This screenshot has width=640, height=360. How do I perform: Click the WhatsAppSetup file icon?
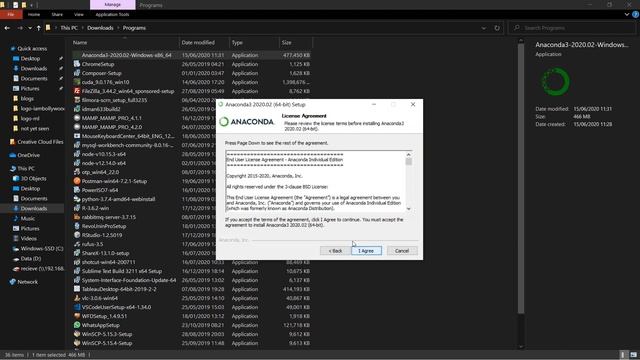coord(77,325)
